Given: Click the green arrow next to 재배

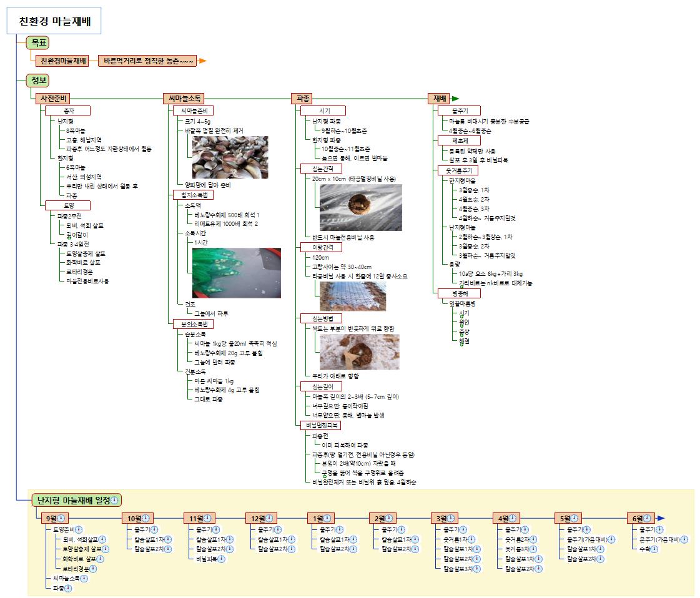Looking at the screenshot, I should click(455, 99).
